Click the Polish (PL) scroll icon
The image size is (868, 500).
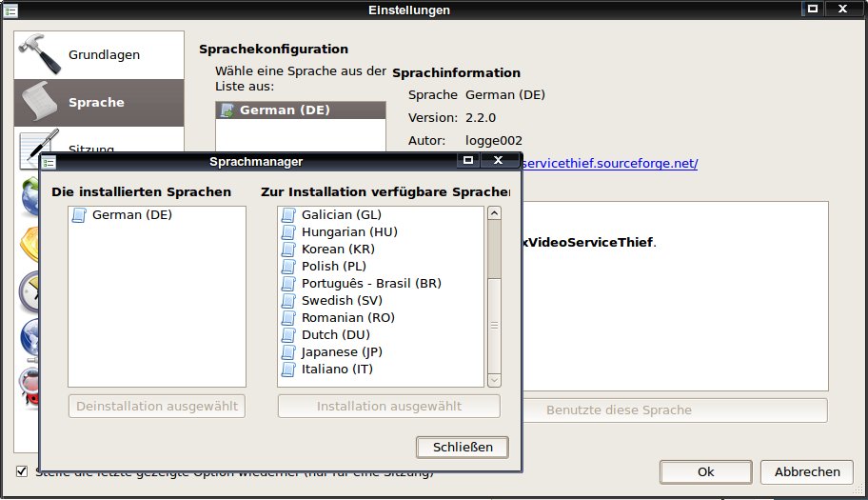pos(288,267)
